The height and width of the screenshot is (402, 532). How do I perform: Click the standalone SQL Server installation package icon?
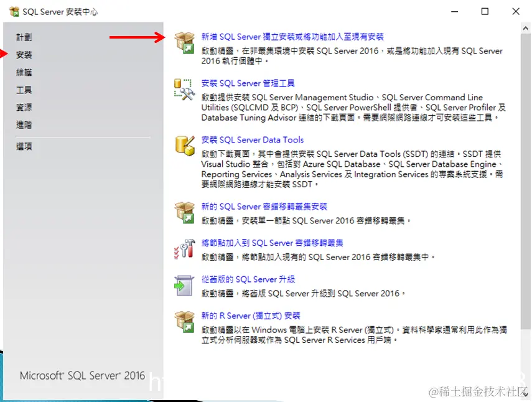tap(184, 43)
